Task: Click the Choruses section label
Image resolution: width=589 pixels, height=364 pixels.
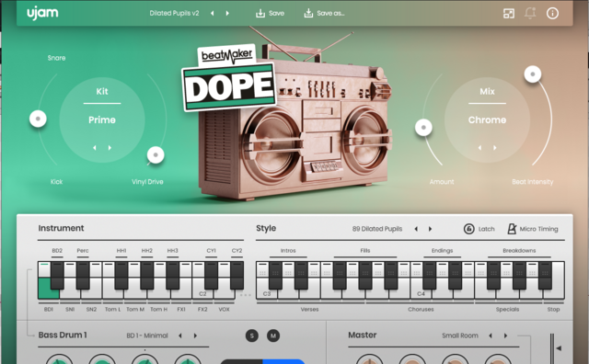Action: tap(421, 310)
